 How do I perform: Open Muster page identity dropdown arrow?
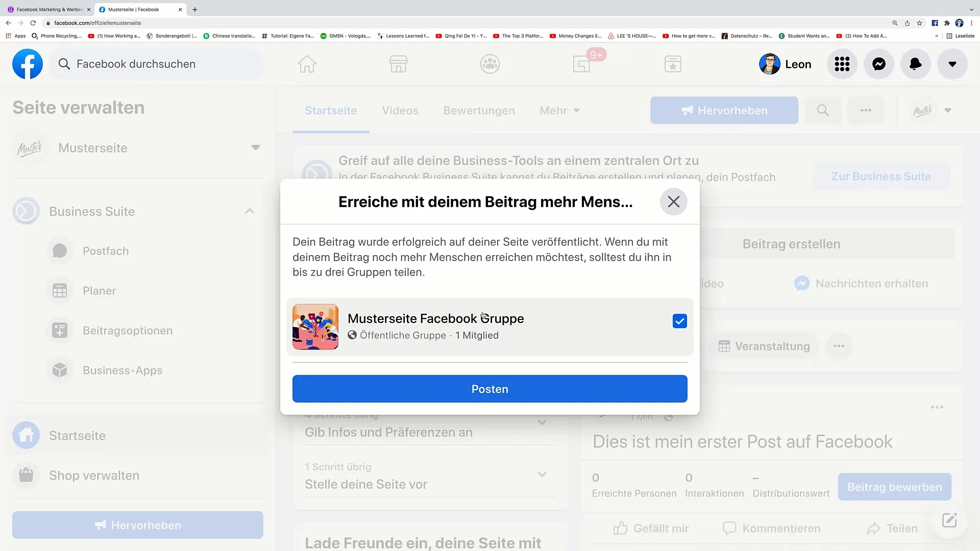[948, 111]
